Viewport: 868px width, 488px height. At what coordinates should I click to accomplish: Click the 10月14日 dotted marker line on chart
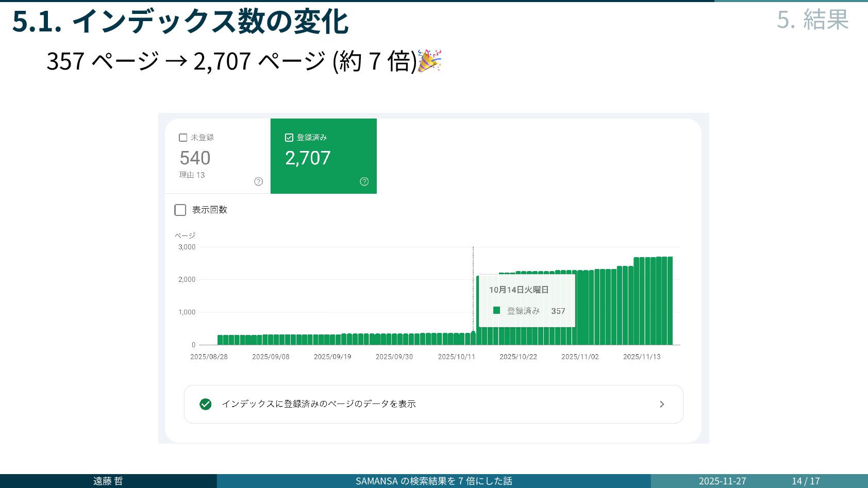473,289
